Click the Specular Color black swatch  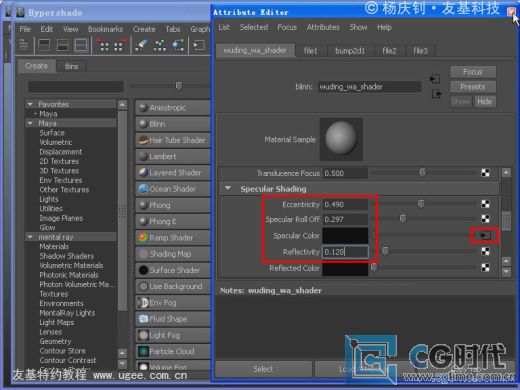[x=345, y=235]
